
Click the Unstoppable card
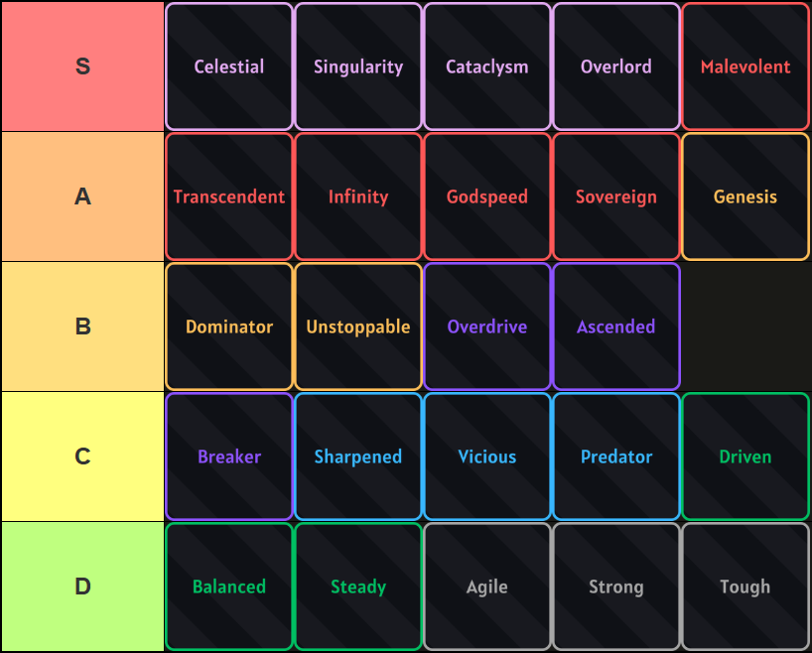357,326
